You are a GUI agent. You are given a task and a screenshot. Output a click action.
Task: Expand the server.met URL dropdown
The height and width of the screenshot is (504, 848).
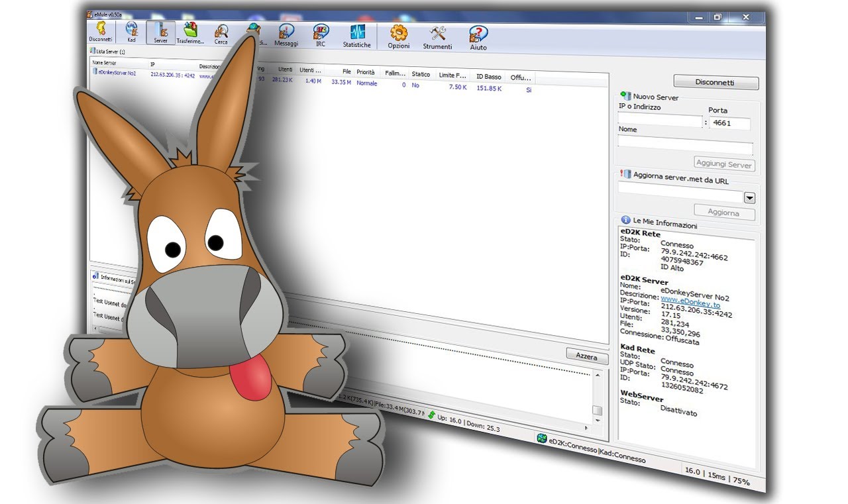click(749, 198)
